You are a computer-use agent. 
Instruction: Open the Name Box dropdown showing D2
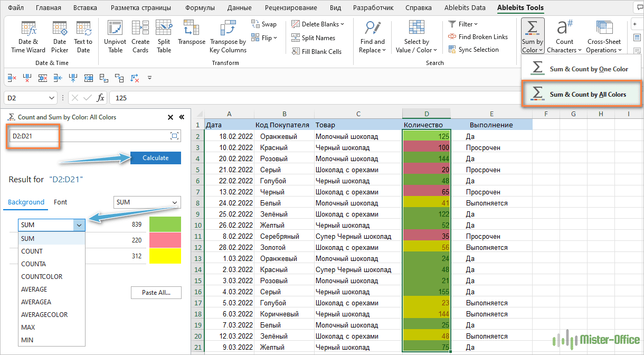click(52, 98)
